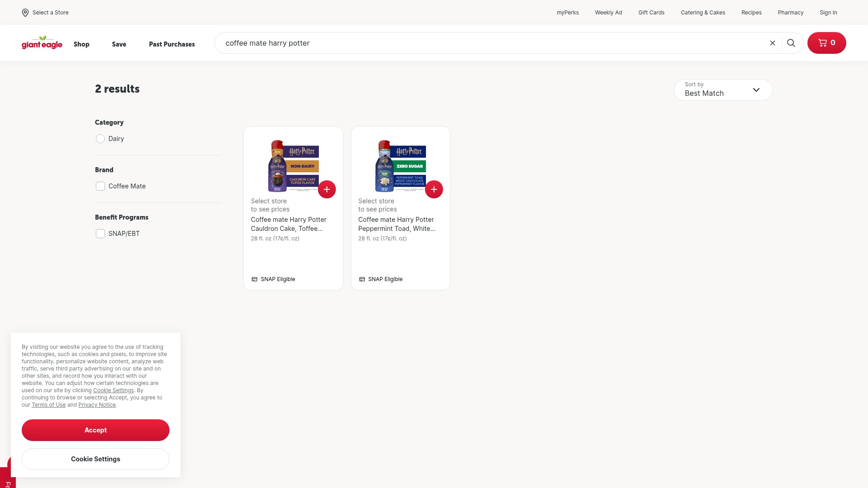Screen dimensions: 868x488
Task: Open the myPerks link
Action: coord(568,13)
